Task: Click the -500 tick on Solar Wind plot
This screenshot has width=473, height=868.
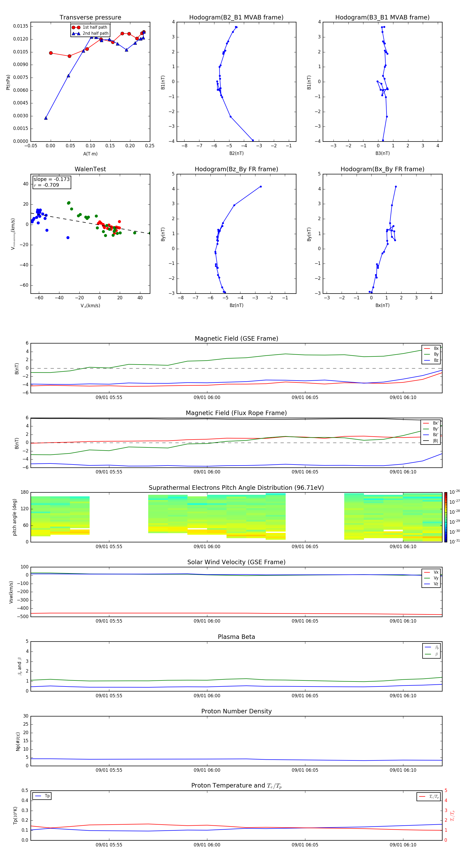Action: pyautogui.click(x=22, y=617)
